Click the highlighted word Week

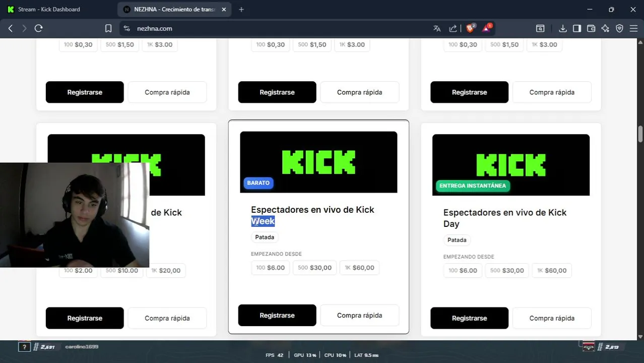pyautogui.click(x=263, y=221)
